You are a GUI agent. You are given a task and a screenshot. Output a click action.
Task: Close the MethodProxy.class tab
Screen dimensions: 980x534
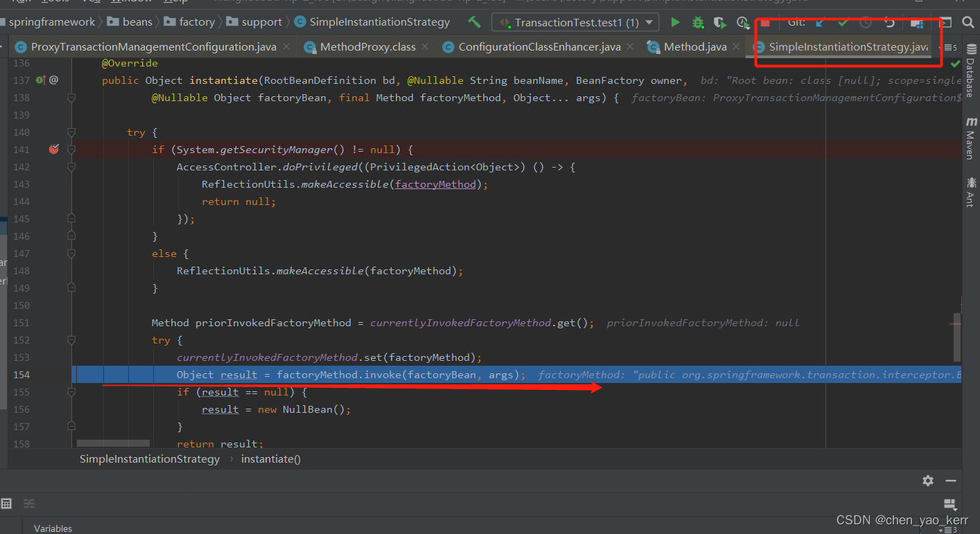(x=425, y=47)
